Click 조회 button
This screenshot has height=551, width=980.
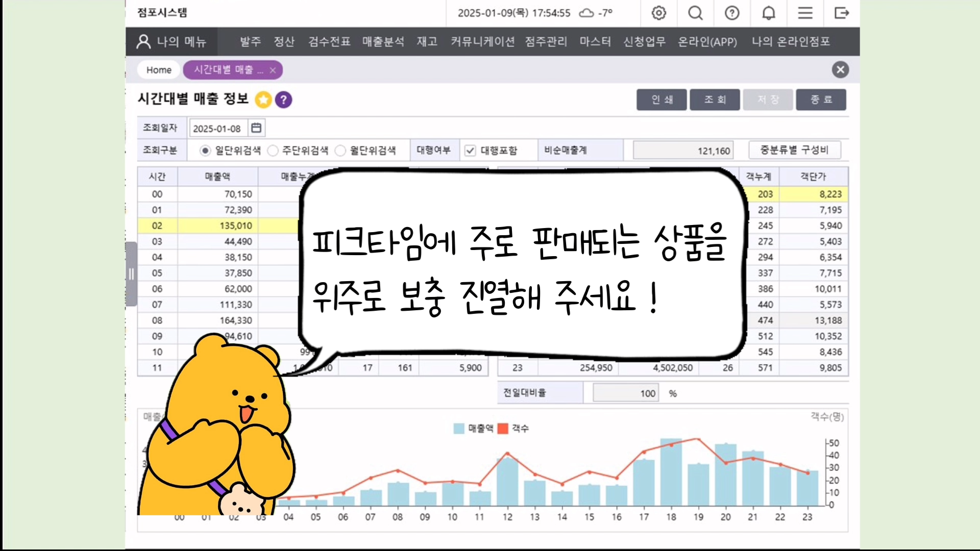click(x=715, y=99)
